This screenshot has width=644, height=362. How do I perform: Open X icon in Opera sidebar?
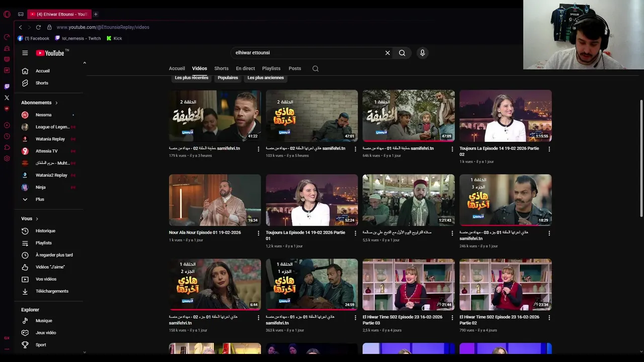(7, 98)
